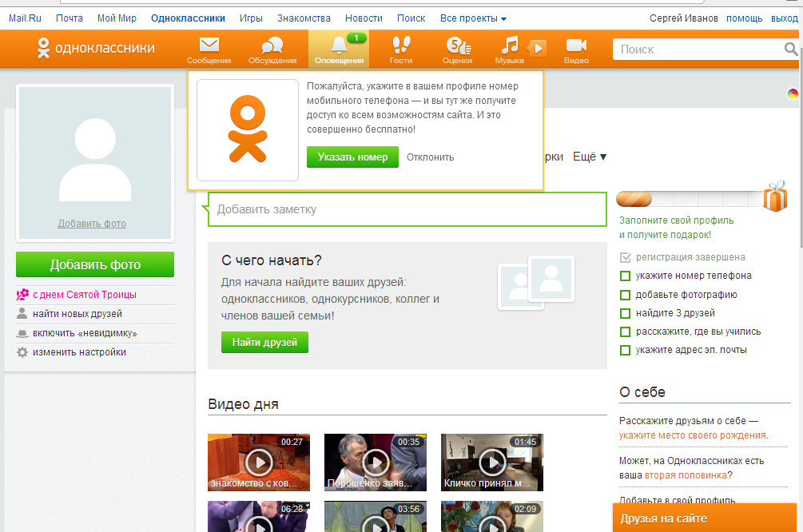The image size is (803, 532).
Task: Click с днем Святой Троицы link
Action: (x=85, y=295)
